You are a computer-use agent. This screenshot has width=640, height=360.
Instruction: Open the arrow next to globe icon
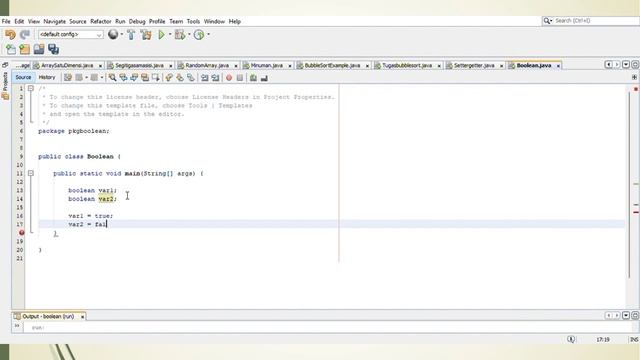point(122,35)
